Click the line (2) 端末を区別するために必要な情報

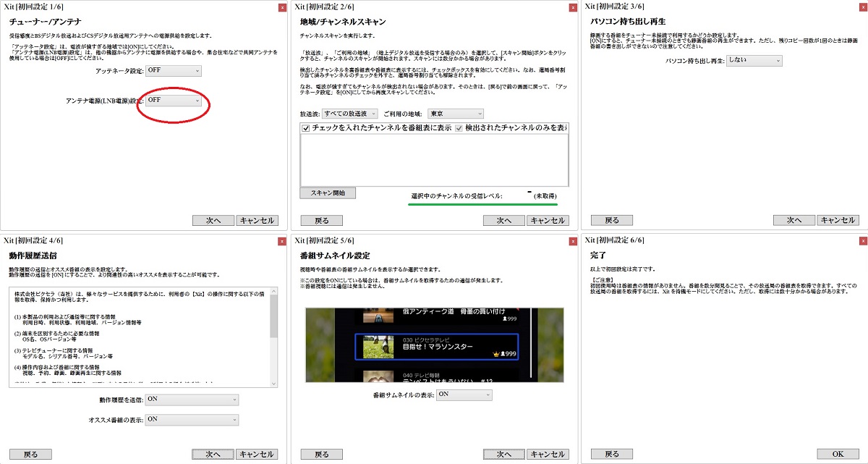[x=59, y=334]
